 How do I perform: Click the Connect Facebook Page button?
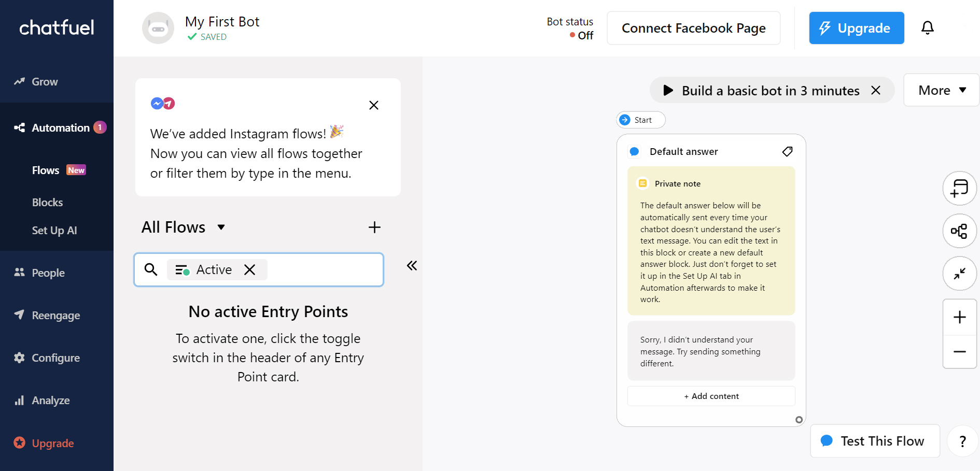coord(693,28)
